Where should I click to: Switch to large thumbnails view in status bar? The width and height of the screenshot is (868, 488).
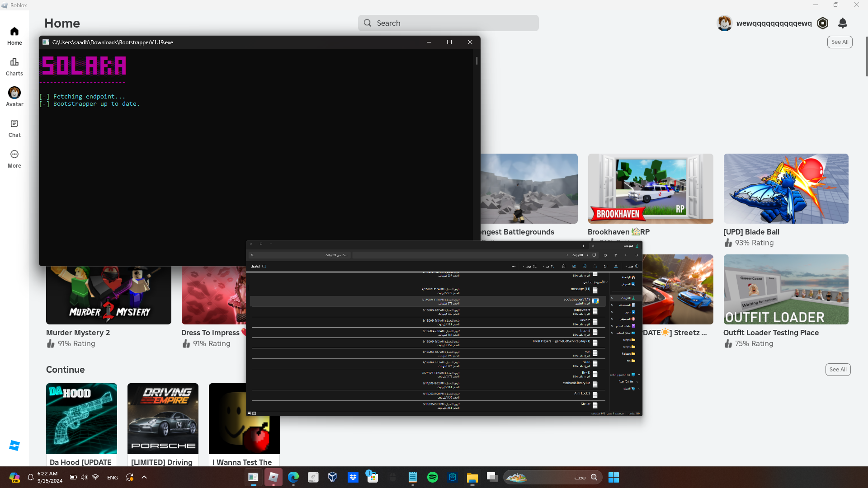click(x=249, y=413)
